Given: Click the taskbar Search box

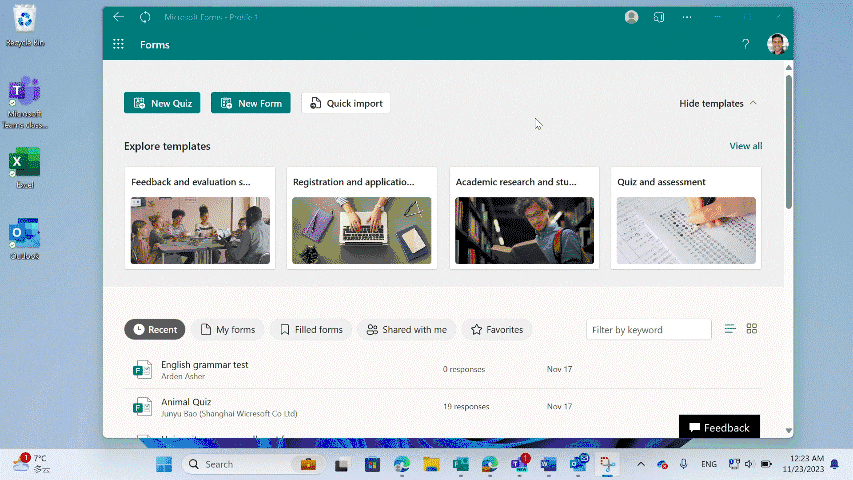Looking at the screenshot, I should (x=253, y=464).
